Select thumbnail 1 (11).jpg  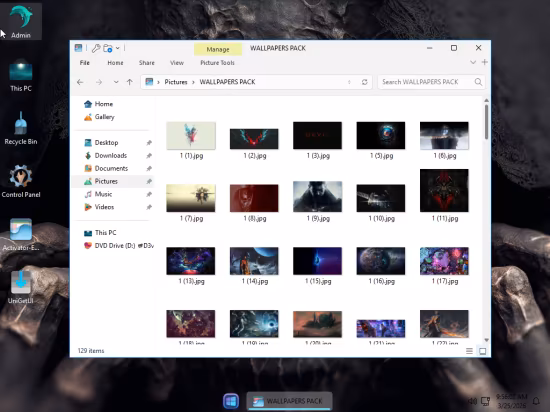[444, 190]
